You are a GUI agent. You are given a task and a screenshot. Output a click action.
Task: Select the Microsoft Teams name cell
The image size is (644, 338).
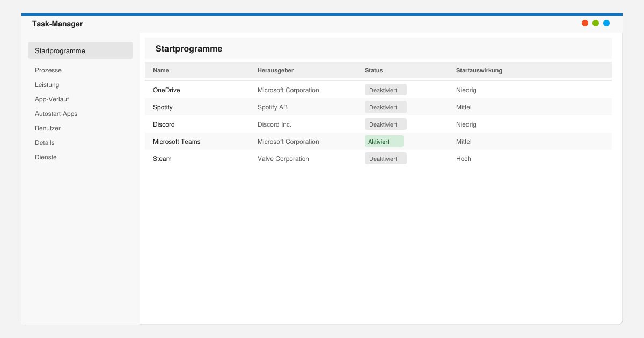[x=177, y=142]
